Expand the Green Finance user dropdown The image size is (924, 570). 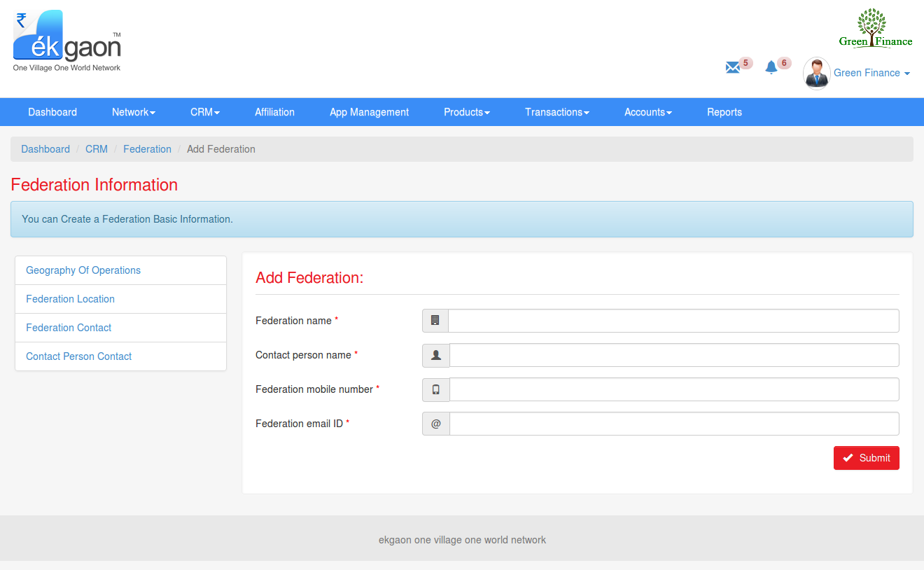[871, 73]
